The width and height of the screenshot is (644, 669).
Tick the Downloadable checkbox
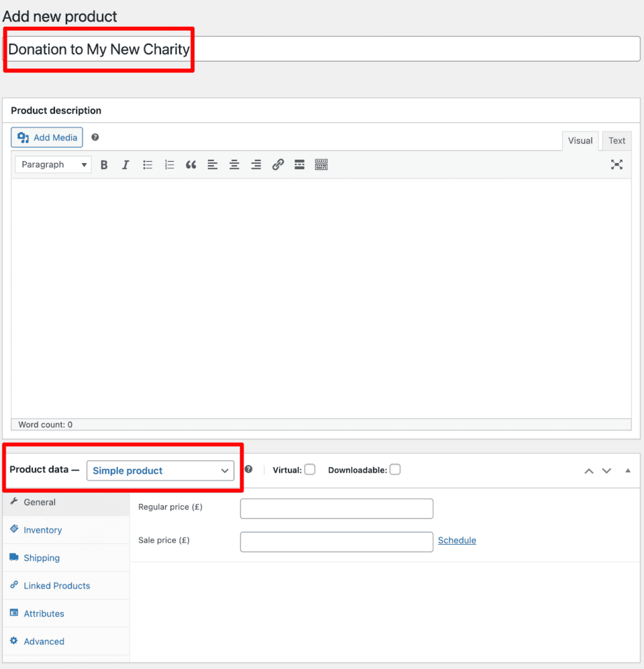coord(395,470)
